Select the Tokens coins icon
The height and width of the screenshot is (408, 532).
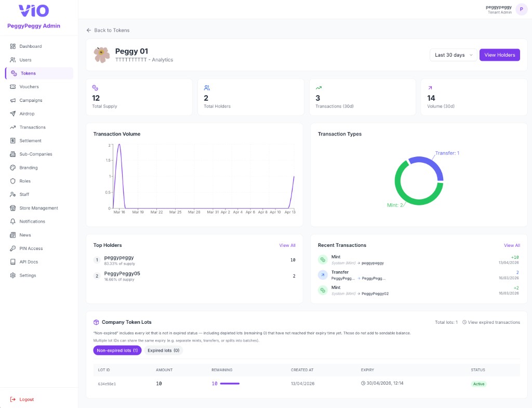(x=14, y=73)
